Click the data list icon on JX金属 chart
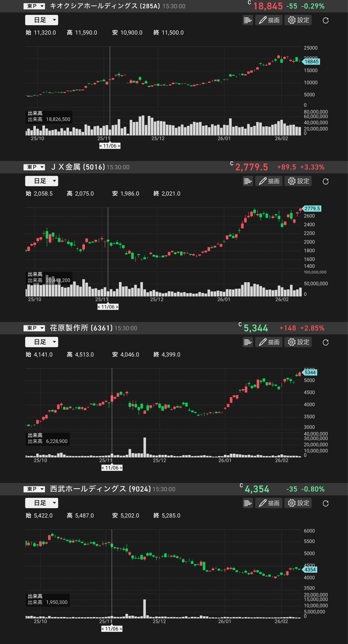Image resolution: width=348 pixels, height=644 pixels. tap(248, 181)
